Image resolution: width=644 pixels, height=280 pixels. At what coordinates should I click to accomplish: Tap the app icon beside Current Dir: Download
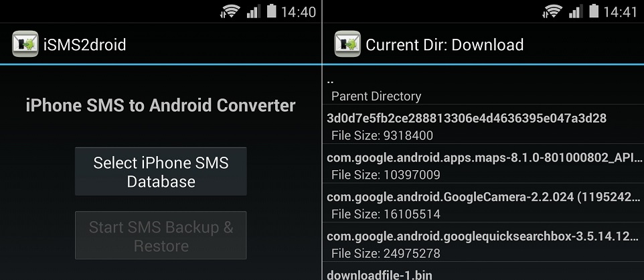pos(347,44)
